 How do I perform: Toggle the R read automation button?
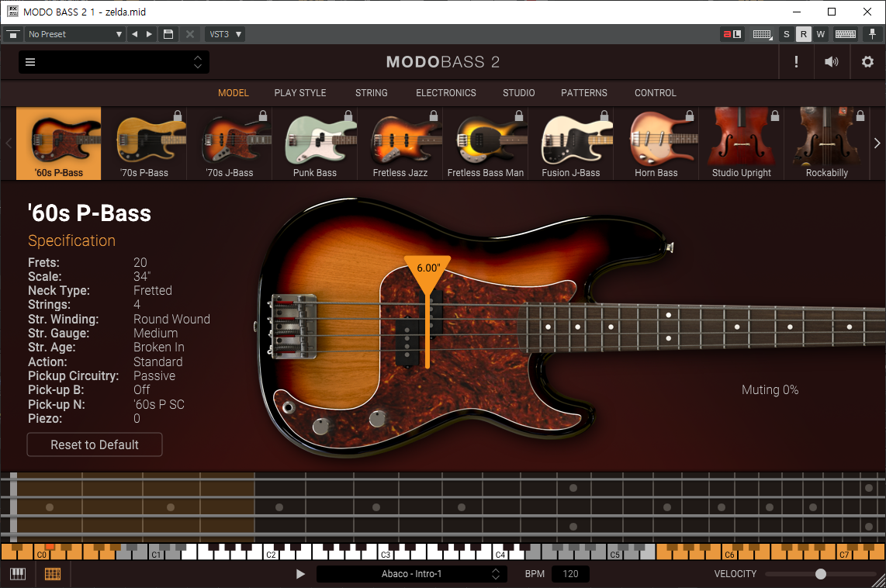click(804, 34)
